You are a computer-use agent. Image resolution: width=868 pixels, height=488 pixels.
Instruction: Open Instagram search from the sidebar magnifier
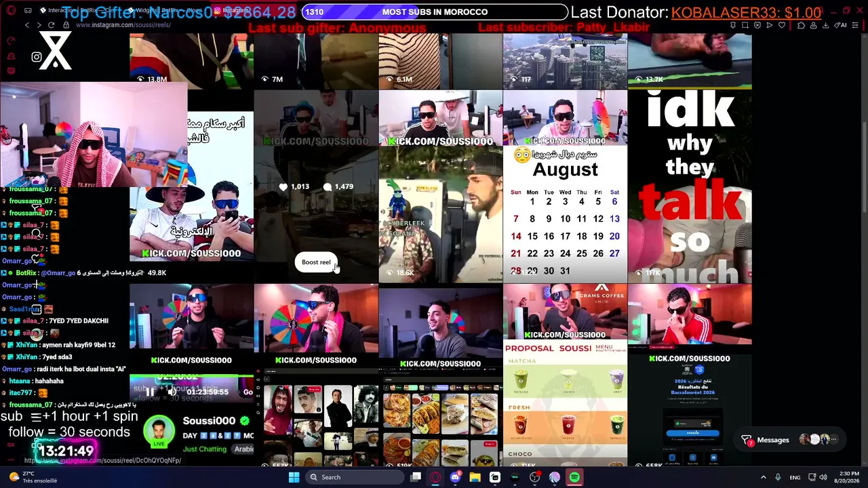point(36,235)
